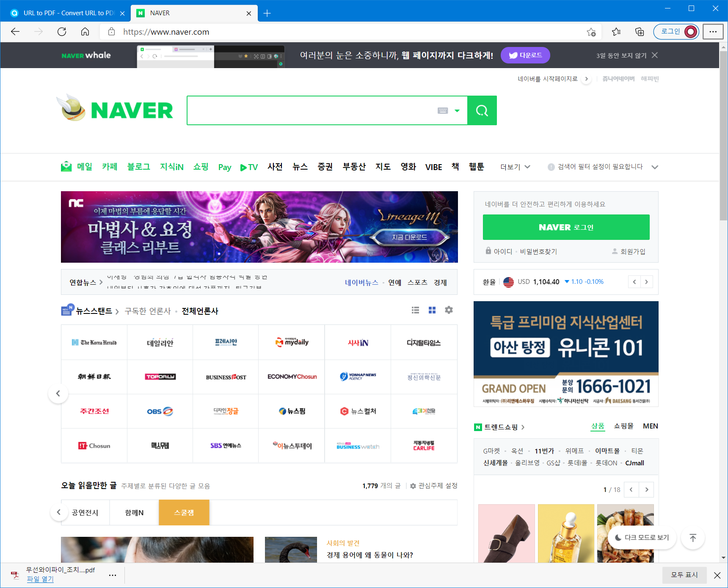Expand the search filter settings chevron

pyautogui.click(x=655, y=167)
